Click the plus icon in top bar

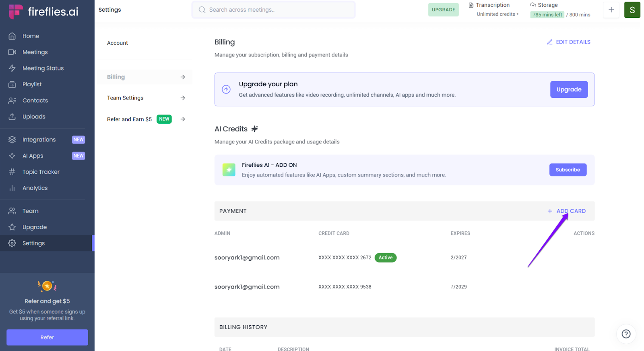611,10
